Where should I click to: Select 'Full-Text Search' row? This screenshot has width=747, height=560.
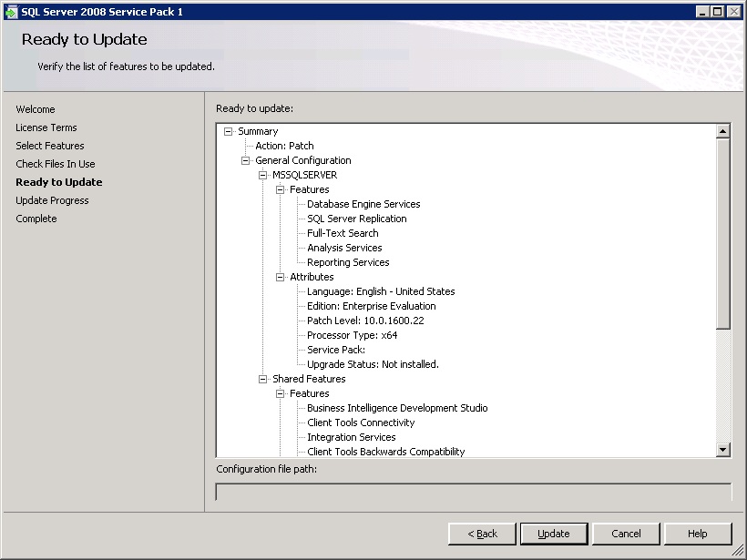343,233
